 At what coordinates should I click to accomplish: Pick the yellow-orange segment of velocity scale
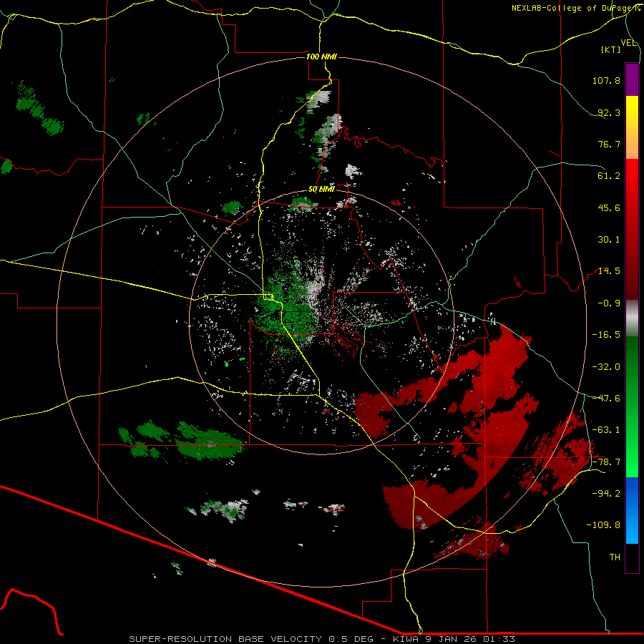pos(632,127)
